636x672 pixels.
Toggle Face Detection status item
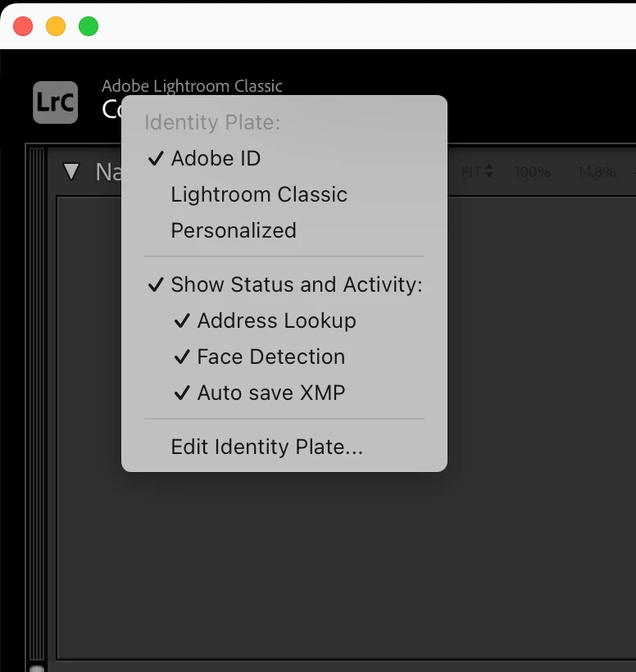click(x=284, y=356)
